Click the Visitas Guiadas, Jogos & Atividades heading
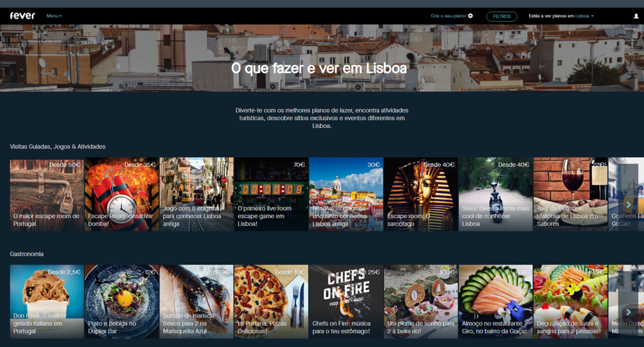This screenshot has height=347, width=644. point(58,147)
